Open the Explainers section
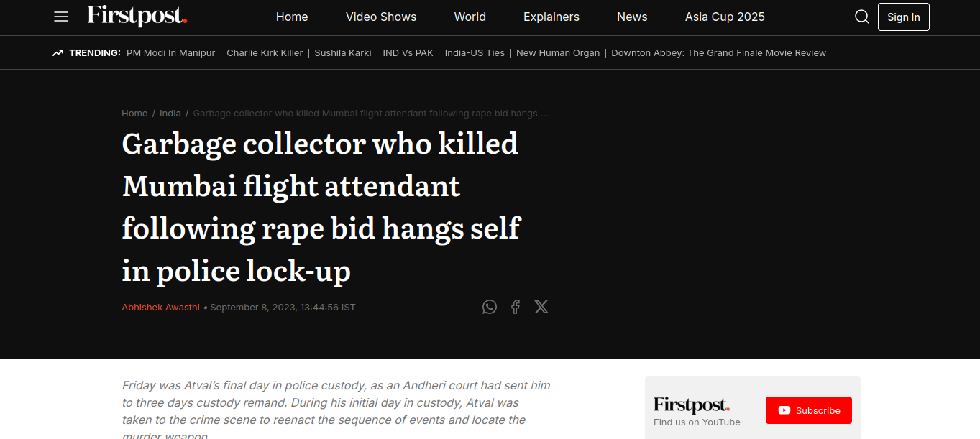This screenshot has width=980, height=439. (x=551, y=17)
